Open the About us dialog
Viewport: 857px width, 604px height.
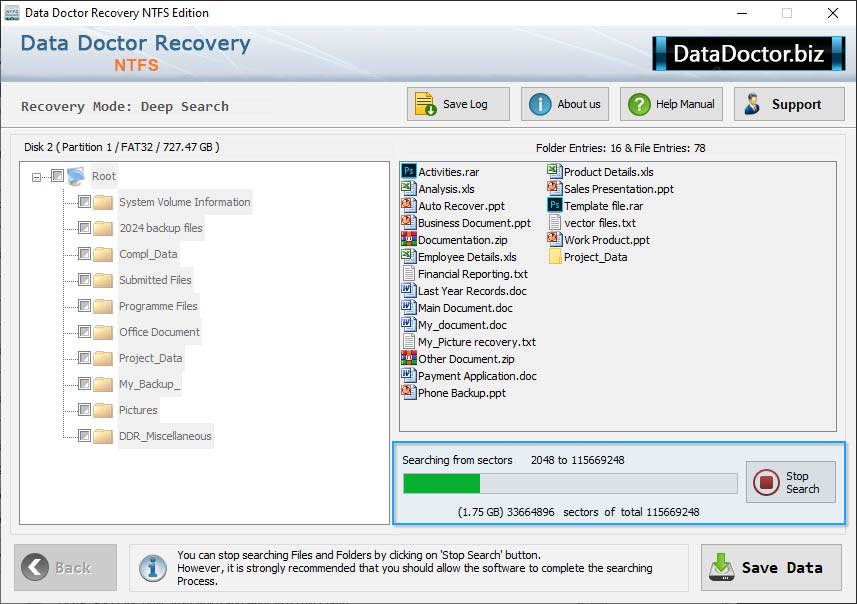click(x=565, y=104)
